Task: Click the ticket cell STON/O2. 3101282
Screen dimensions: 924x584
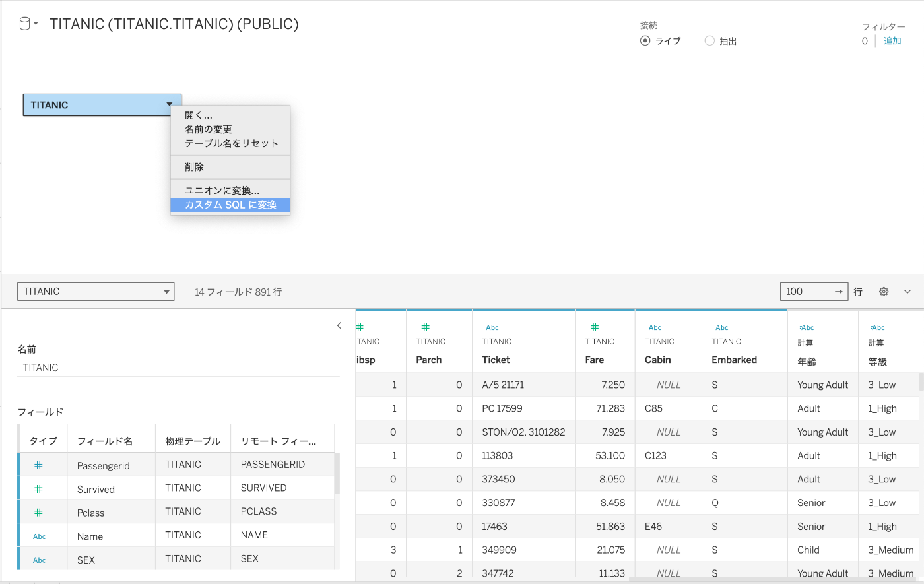Action: [523, 432]
